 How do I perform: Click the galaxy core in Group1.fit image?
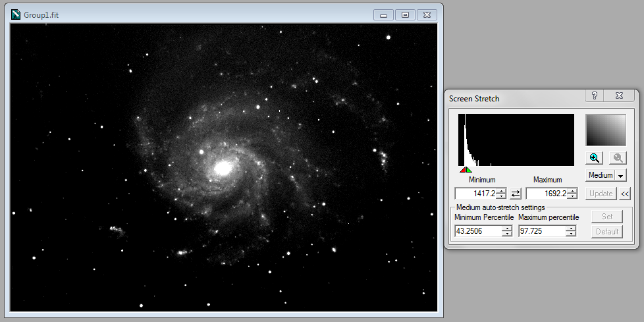tap(223, 167)
